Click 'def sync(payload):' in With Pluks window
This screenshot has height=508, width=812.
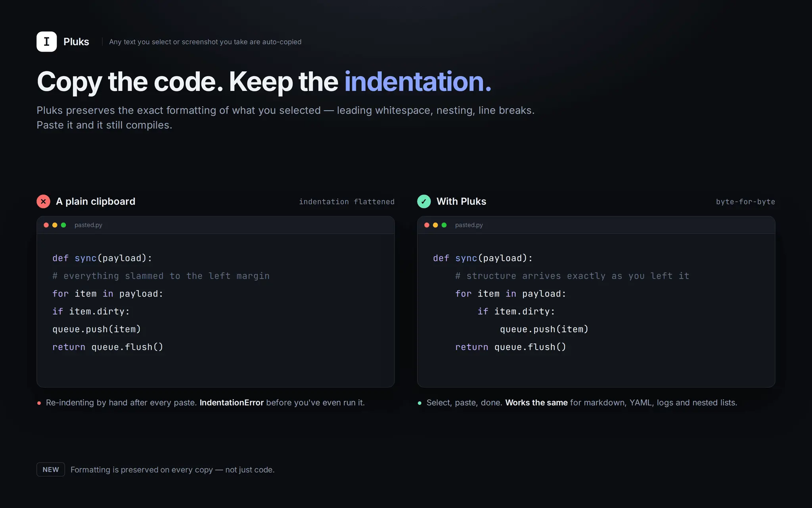[x=483, y=258]
